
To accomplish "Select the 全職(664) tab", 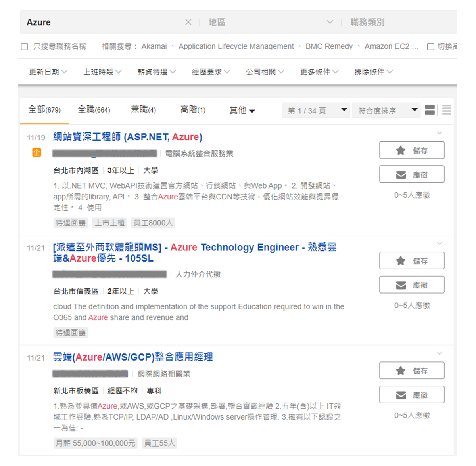I will 94,110.
